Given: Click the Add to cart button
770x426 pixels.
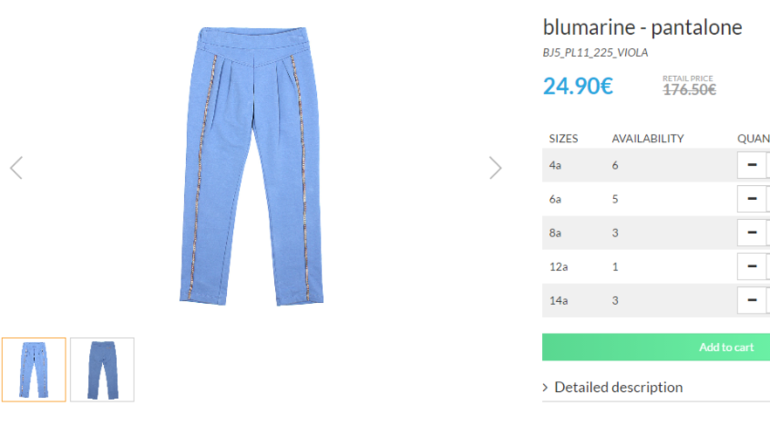Looking at the screenshot, I should (656, 347).
